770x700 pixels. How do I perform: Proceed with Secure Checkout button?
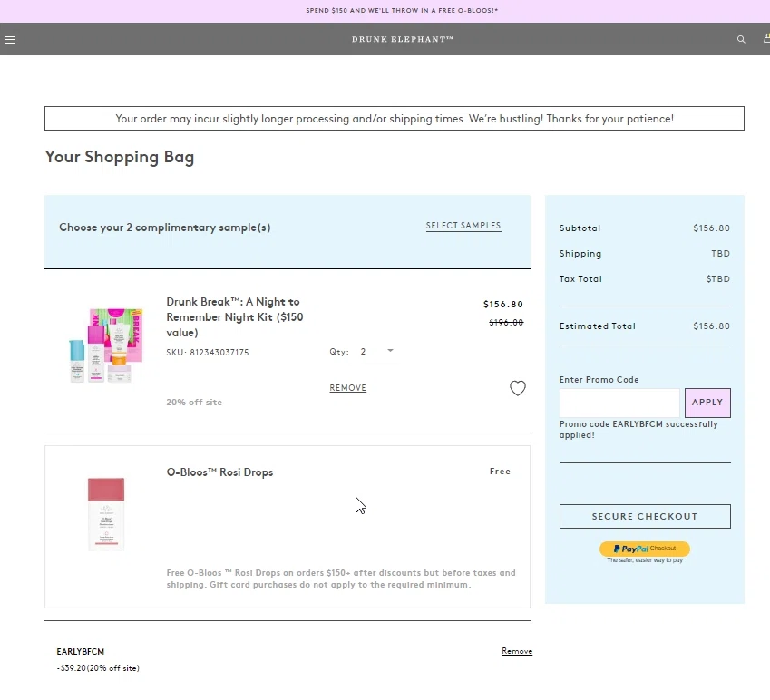point(645,517)
